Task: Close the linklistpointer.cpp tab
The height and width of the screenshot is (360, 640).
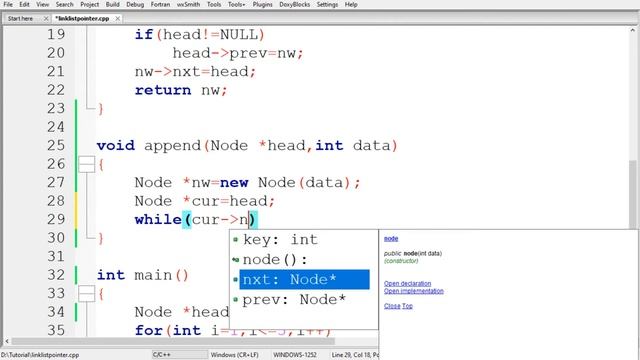Action: point(118,19)
